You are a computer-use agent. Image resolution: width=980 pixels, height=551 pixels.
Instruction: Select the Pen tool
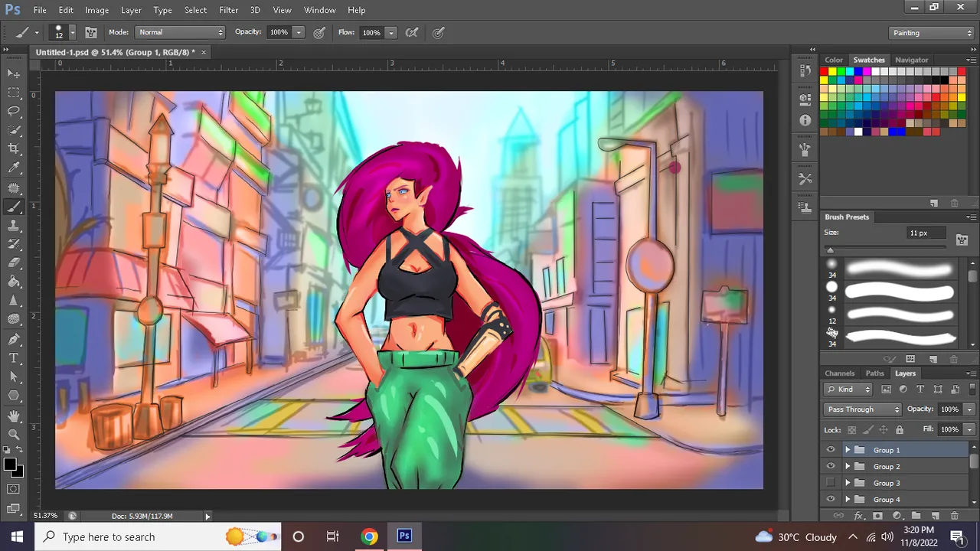point(14,339)
